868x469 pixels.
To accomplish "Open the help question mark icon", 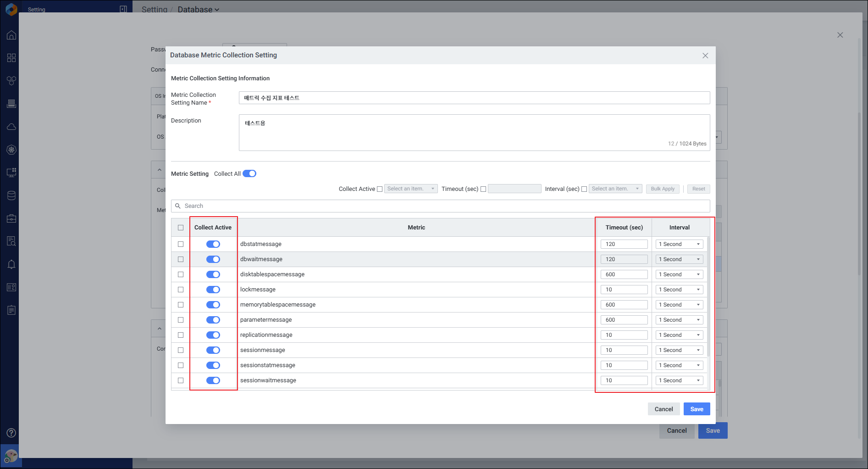I will click(11, 433).
